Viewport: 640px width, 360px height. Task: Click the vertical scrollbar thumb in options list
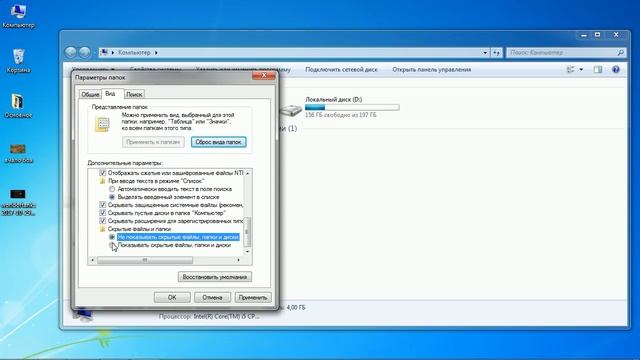tap(247, 231)
